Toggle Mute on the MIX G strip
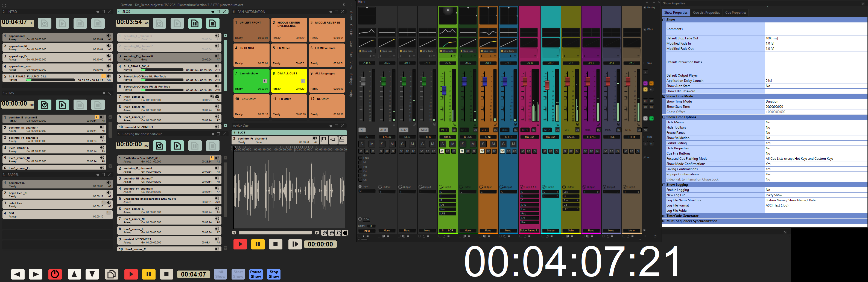The width and height of the screenshot is (868, 282). [452, 144]
